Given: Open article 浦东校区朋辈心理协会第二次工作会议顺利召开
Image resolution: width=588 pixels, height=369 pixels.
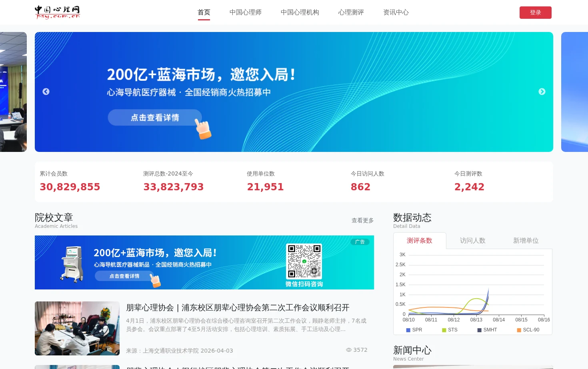Looking at the screenshot, I should pyautogui.click(x=238, y=307).
